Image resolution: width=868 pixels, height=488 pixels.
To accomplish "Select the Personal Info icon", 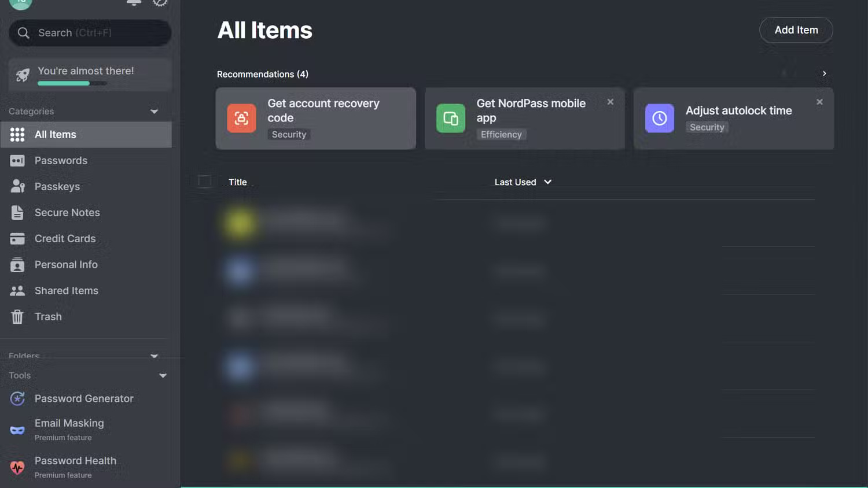I will pos(17,264).
